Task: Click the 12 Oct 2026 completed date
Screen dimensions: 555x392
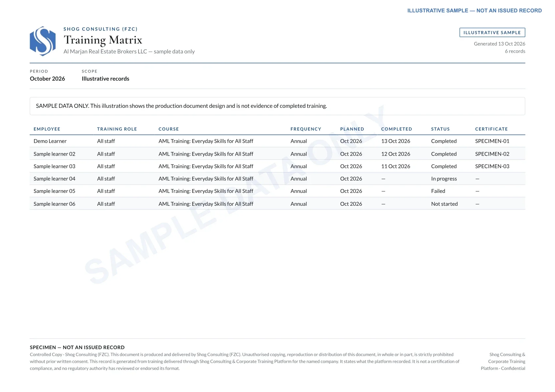Action: pyautogui.click(x=396, y=154)
